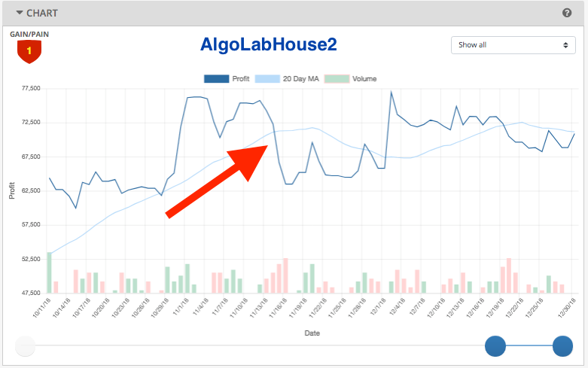Click the 12/1/18 date axis label

(x=377, y=307)
